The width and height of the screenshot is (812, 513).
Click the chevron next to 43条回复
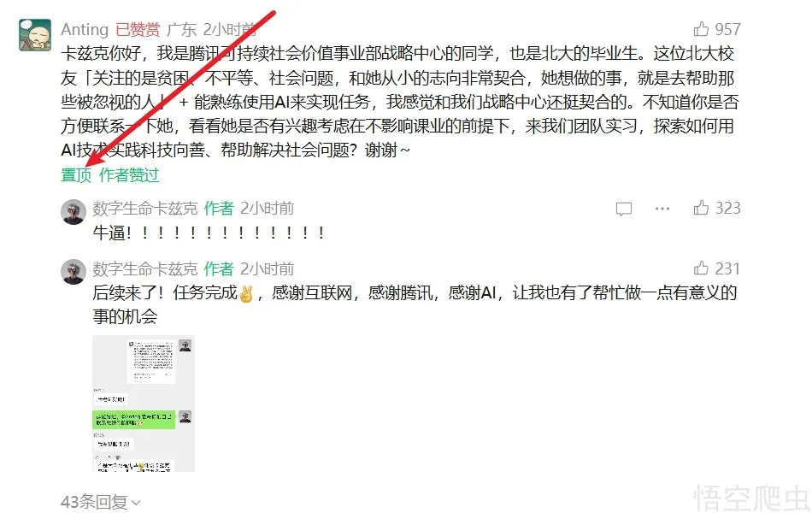(x=136, y=502)
